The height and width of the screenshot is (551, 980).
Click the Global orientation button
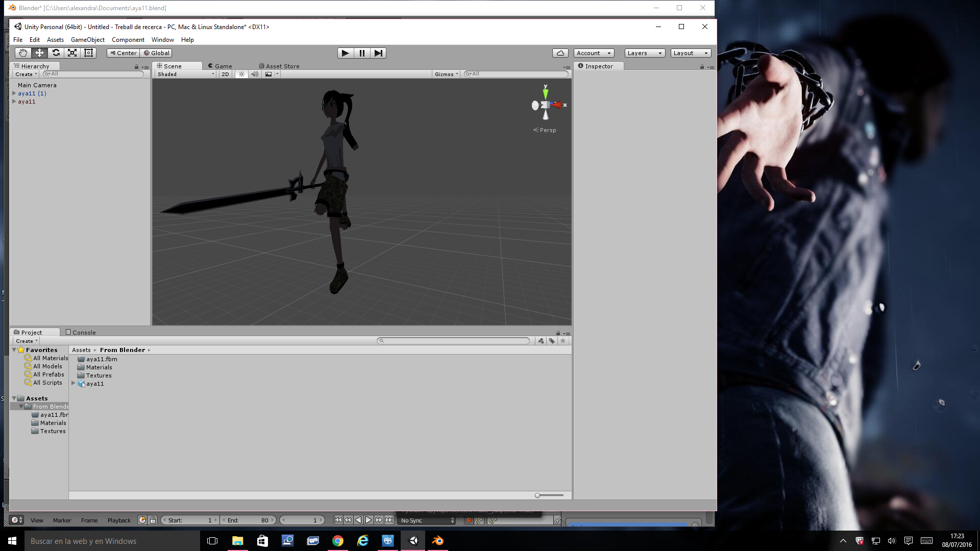pyautogui.click(x=157, y=53)
